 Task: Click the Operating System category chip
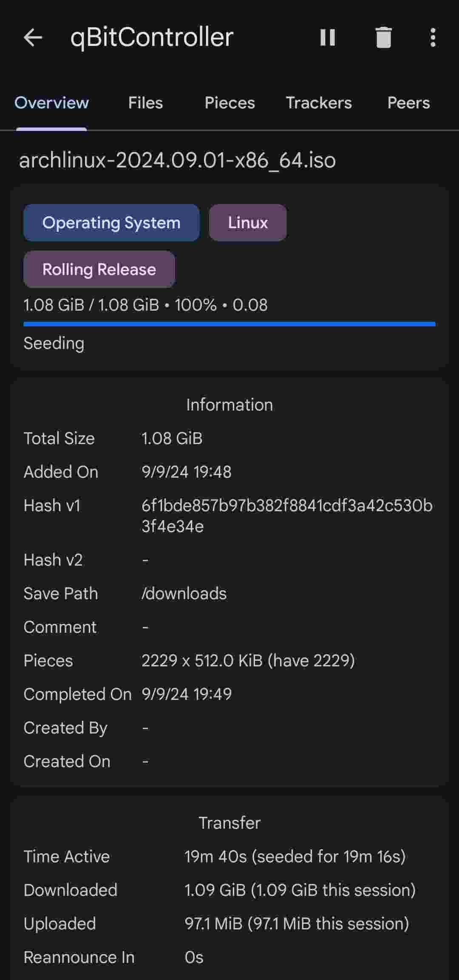[111, 222]
